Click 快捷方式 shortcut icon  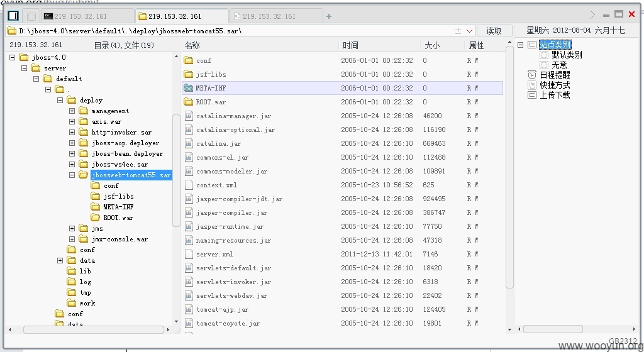point(532,85)
